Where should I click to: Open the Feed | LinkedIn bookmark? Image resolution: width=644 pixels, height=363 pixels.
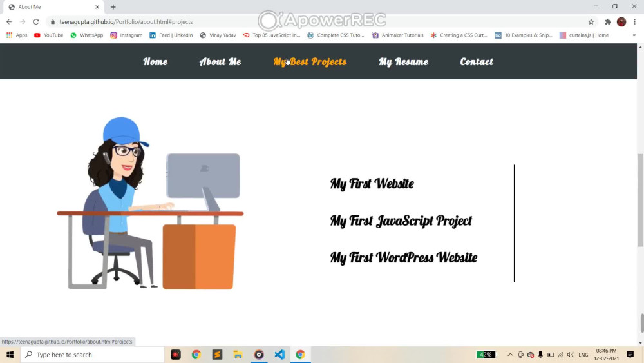[171, 35]
